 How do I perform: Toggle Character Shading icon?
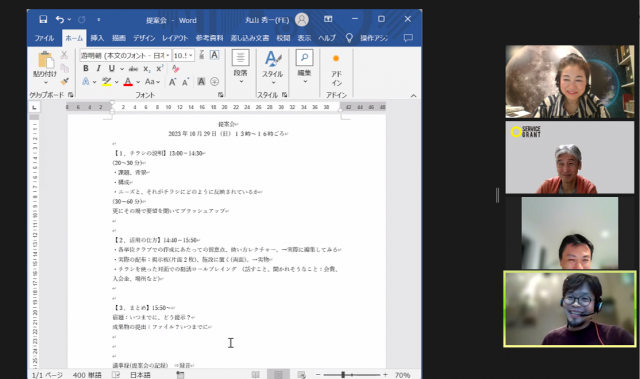201,82
